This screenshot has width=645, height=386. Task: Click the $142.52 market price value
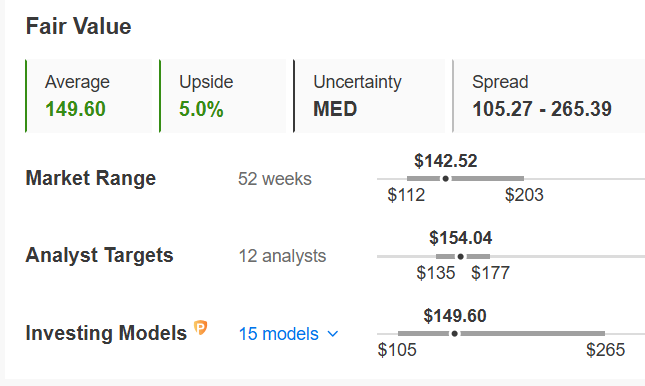pos(445,161)
